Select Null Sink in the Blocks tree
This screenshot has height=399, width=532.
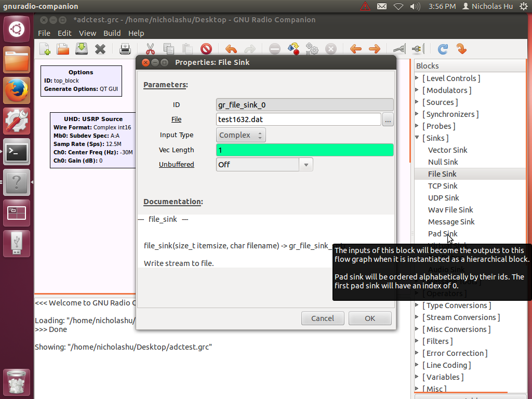click(443, 162)
